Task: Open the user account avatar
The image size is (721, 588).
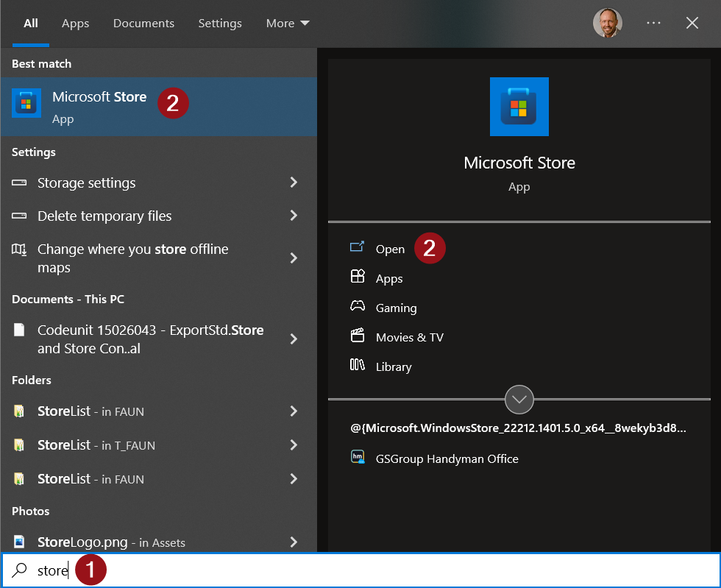Action: coord(608,23)
